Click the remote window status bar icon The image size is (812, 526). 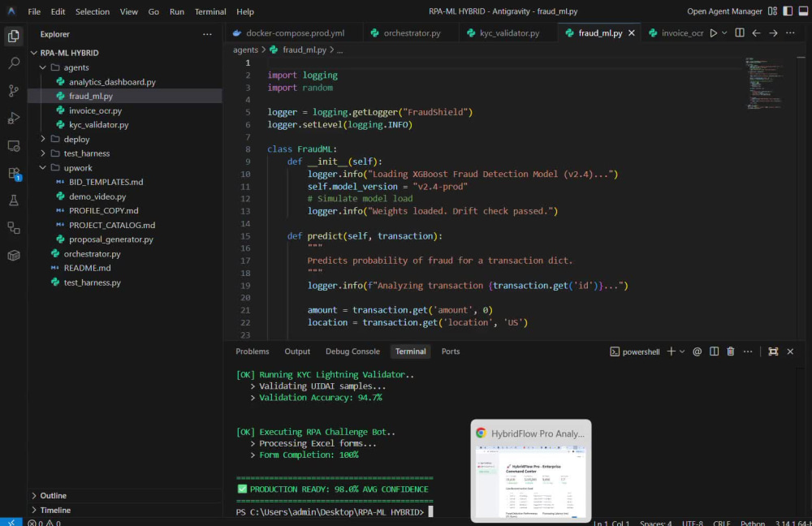[x=11, y=522]
